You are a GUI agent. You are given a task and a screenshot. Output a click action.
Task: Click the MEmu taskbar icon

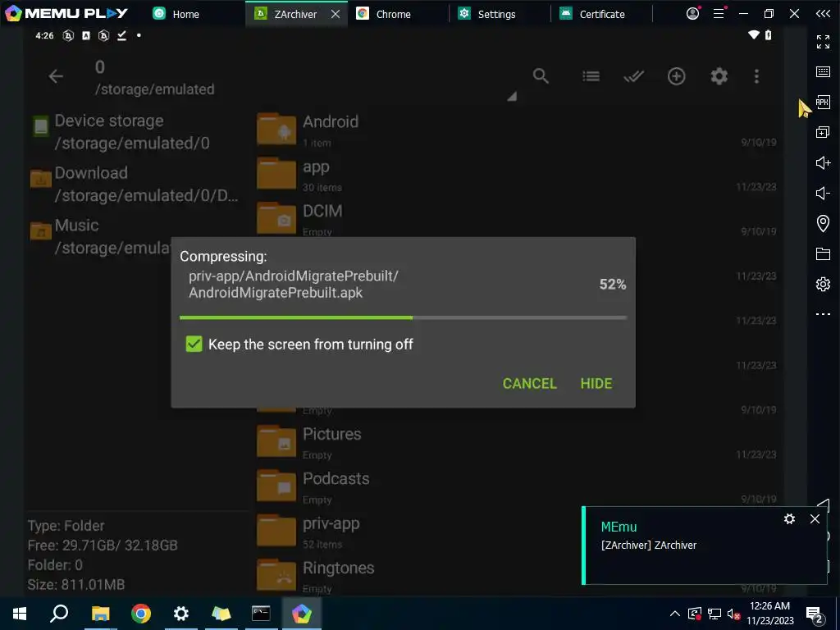tap(302, 614)
